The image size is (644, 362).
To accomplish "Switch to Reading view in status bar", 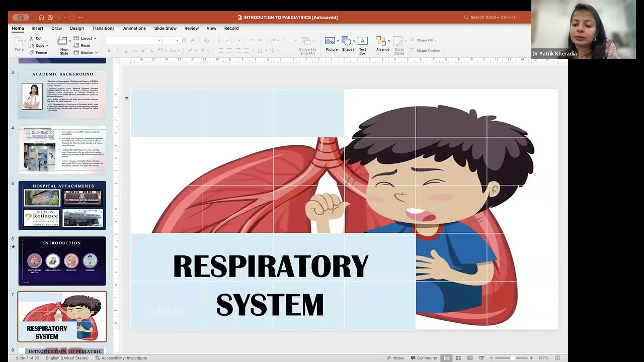I will 469,358.
